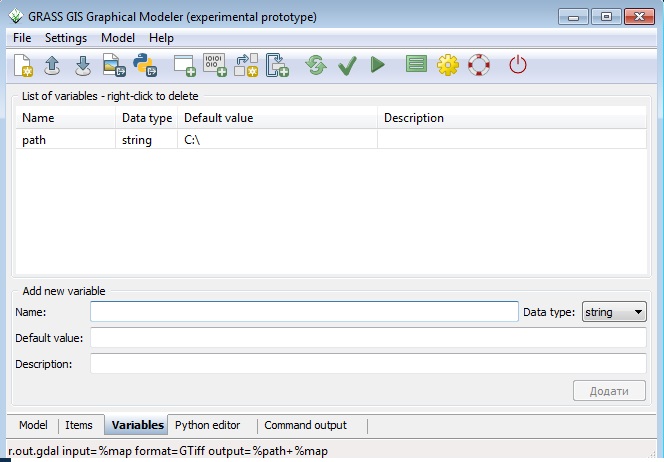Open the Settings menu
This screenshot has width=664, height=462.
(66, 38)
